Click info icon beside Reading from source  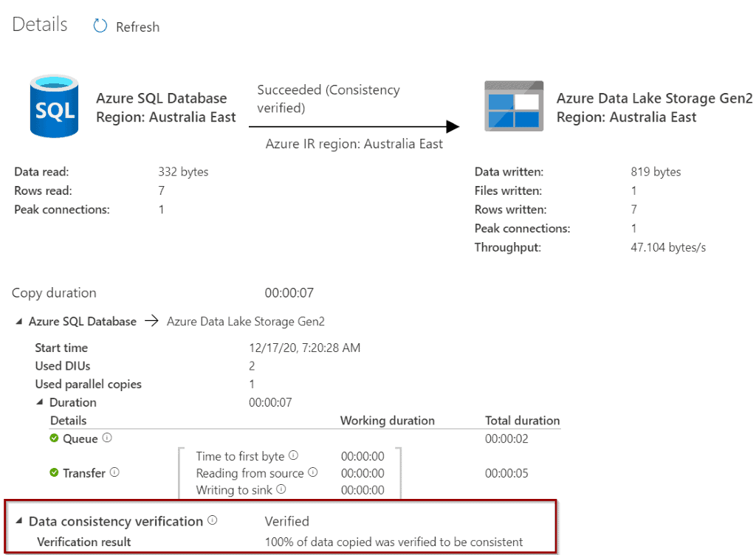coord(312,473)
